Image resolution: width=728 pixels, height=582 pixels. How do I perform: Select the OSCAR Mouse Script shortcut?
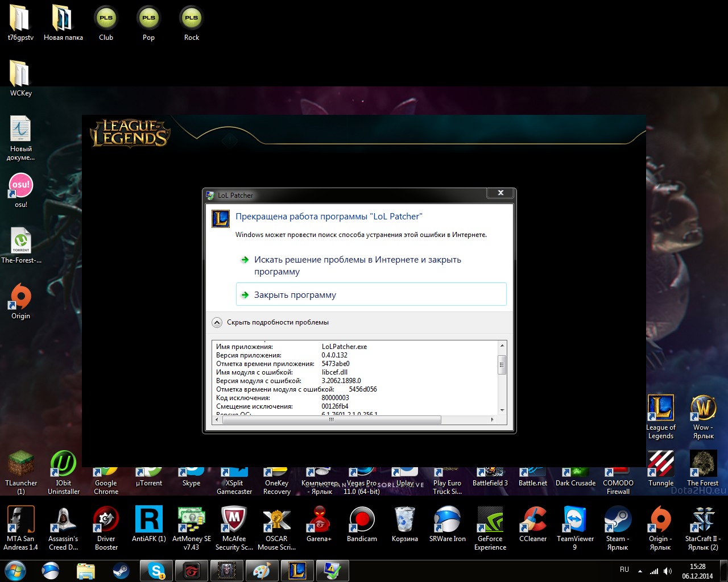coord(276,528)
